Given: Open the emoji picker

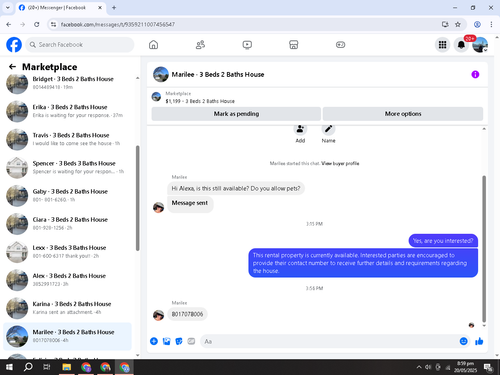Looking at the screenshot, I should (463, 341).
